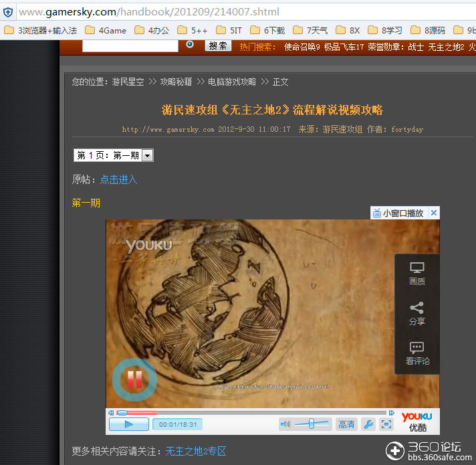Switch quality using 高清 button
Image resolution: width=476 pixels, height=465 pixels.
pyautogui.click(x=346, y=424)
